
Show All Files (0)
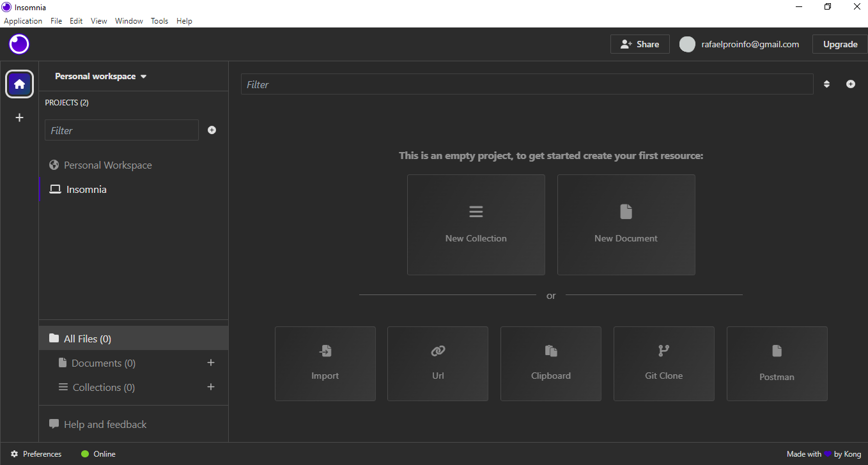click(134, 339)
